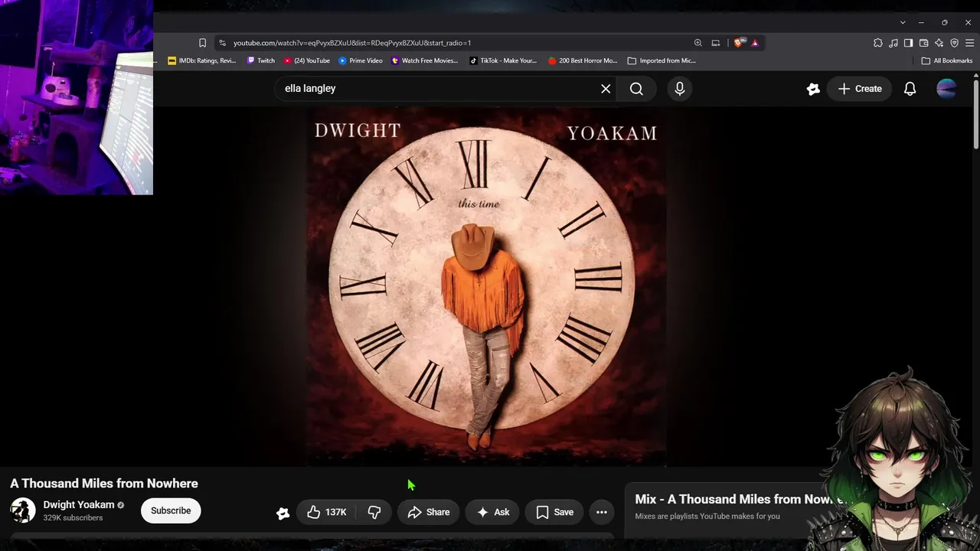The width and height of the screenshot is (980, 551).
Task: Open the Brave VPN shield icon
Action: coord(954,43)
